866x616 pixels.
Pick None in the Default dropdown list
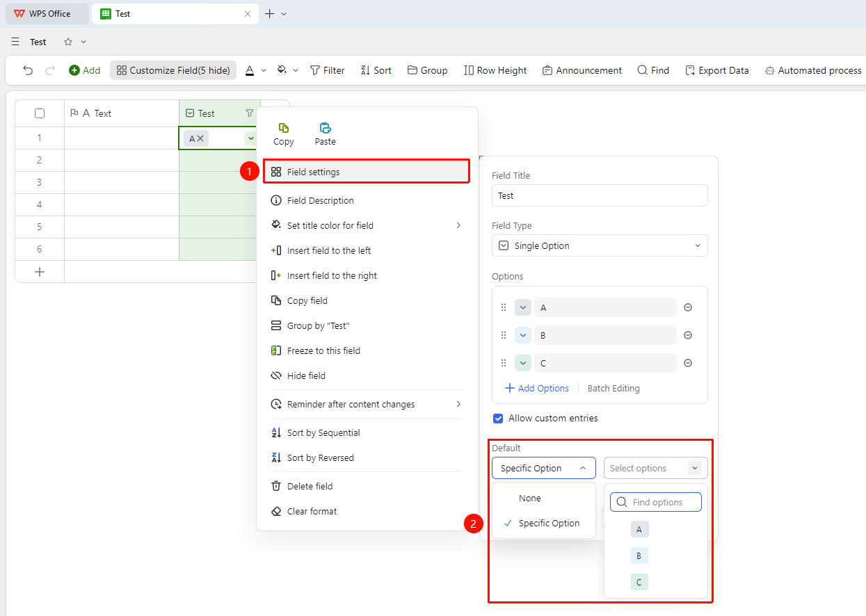544,498
